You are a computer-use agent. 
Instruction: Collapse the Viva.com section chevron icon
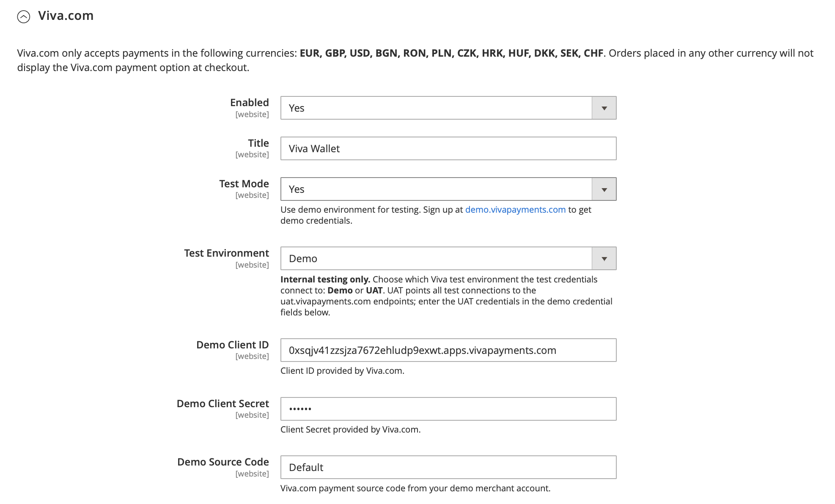24,16
